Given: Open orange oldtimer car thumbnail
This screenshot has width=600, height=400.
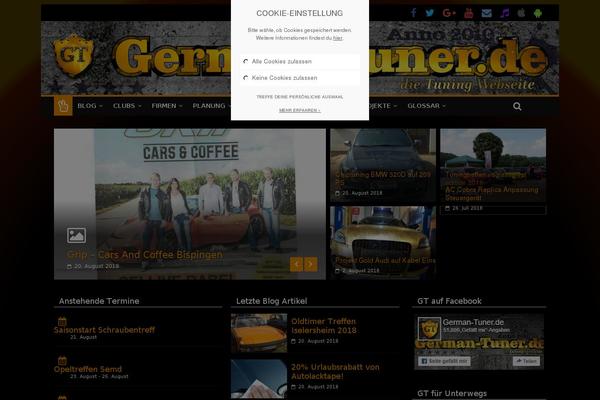Looking at the screenshot, I should pyautogui.click(x=259, y=333).
